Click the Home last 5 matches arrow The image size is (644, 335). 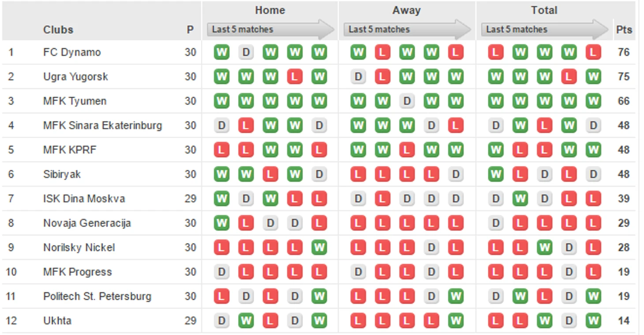click(x=271, y=30)
